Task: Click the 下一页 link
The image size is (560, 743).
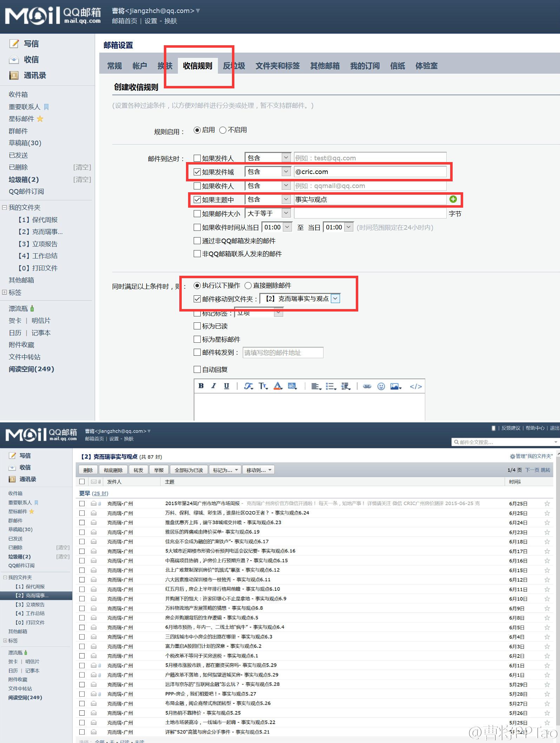Action: pos(532,470)
